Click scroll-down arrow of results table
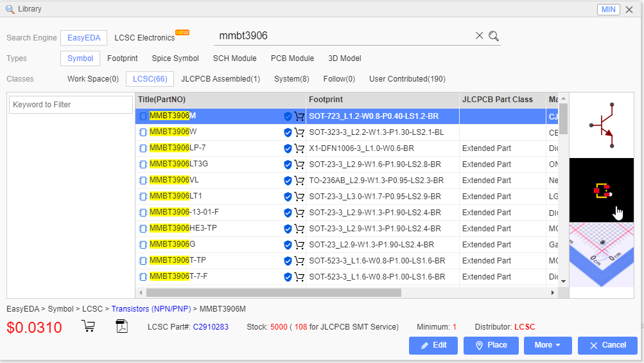Image resolution: width=644 pixels, height=363 pixels. tap(564, 281)
